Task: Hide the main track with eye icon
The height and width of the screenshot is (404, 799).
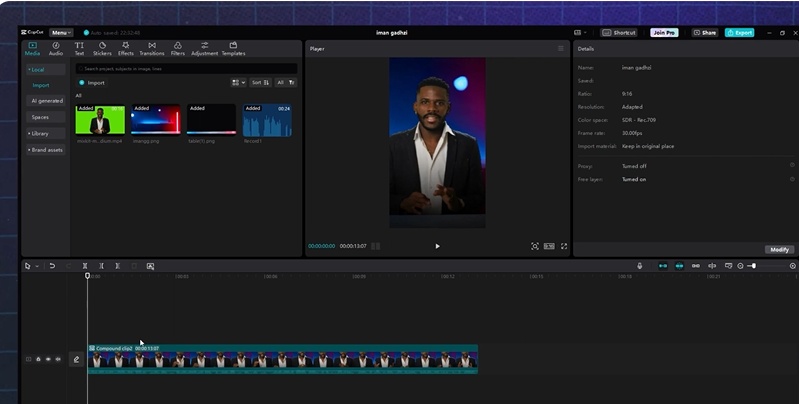Action: (48, 360)
